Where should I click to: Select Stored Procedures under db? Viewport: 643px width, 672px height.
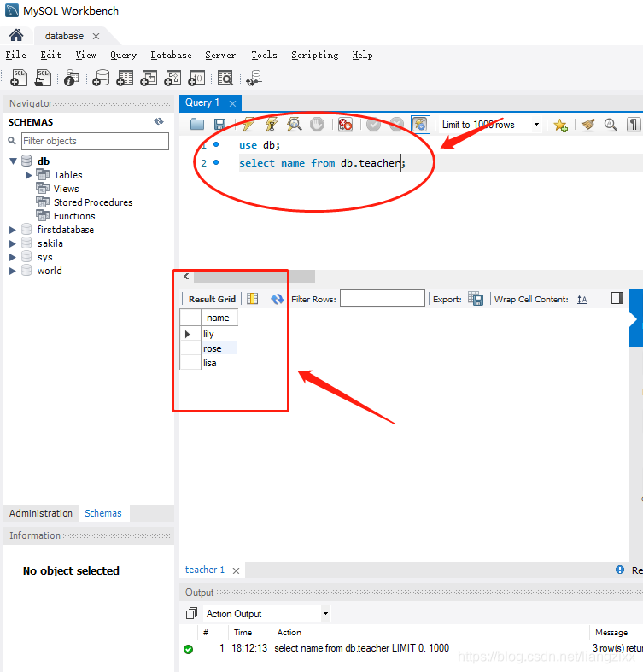(93, 202)
